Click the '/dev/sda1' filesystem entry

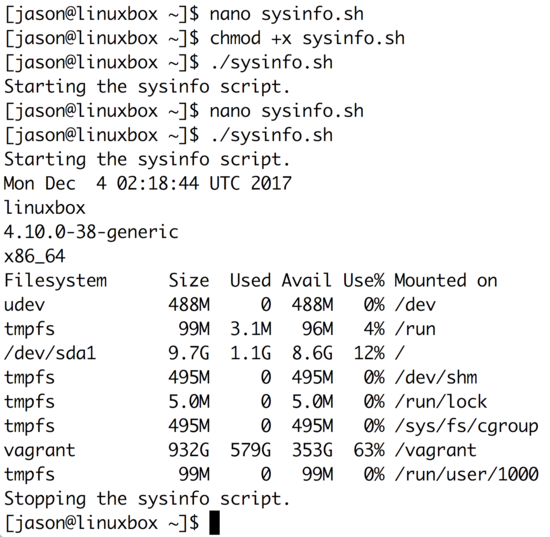point(50,353)
